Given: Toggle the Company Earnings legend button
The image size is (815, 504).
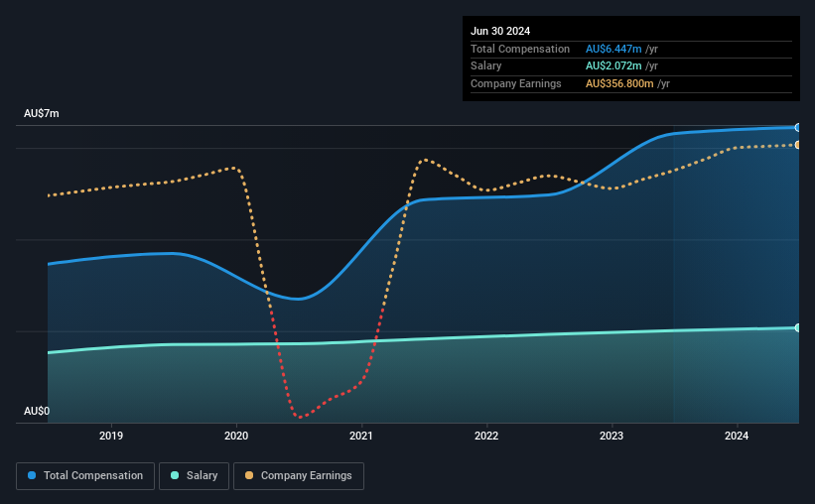Looking at the screenshot, I should point(299,476).
